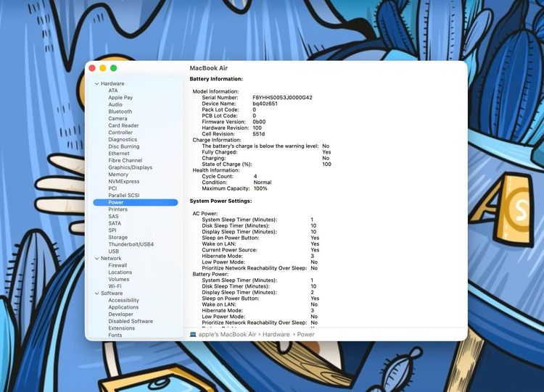The width and height of the screenshot is (544, 392).
Task: Click Hardware in the bottom path bar
Action: (276, 335)
